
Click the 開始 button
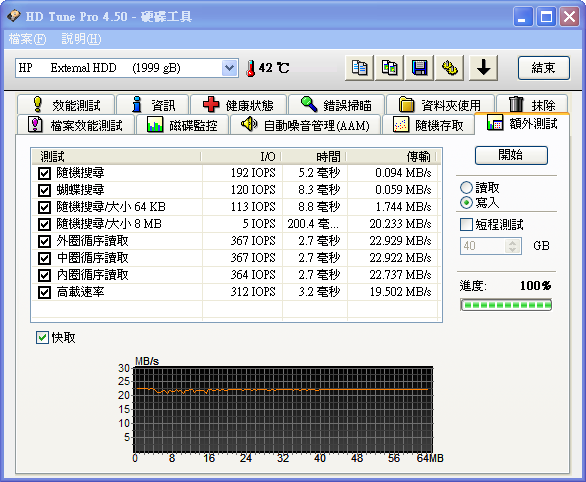click(x=511, y=155)
